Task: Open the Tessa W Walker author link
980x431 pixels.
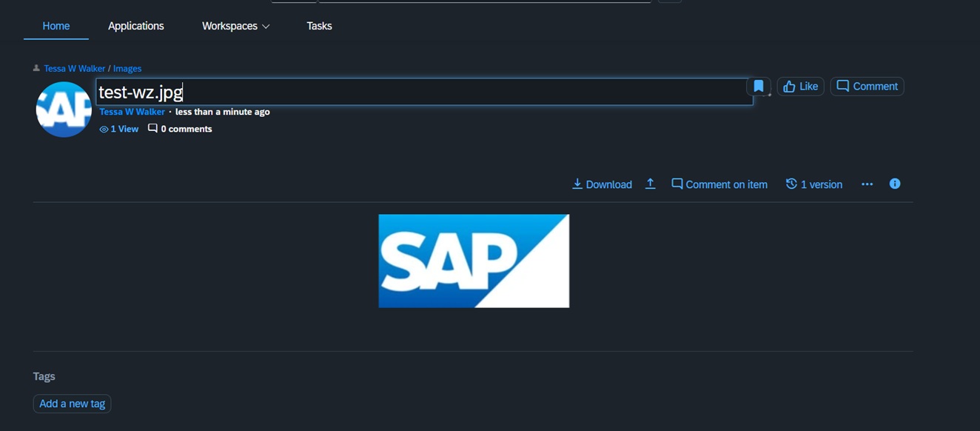Action: tap(132, 112)
